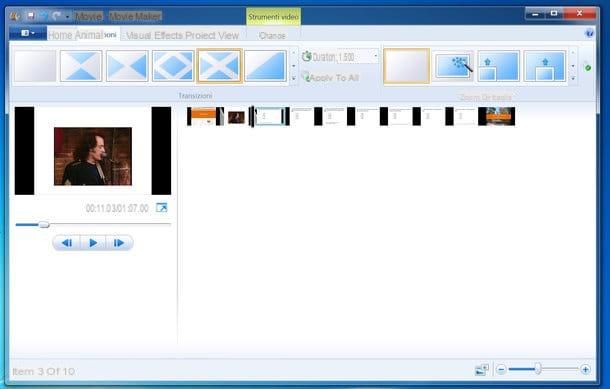
Task: Click the timeline zoom slider handle
Action: tap(538, 369)
